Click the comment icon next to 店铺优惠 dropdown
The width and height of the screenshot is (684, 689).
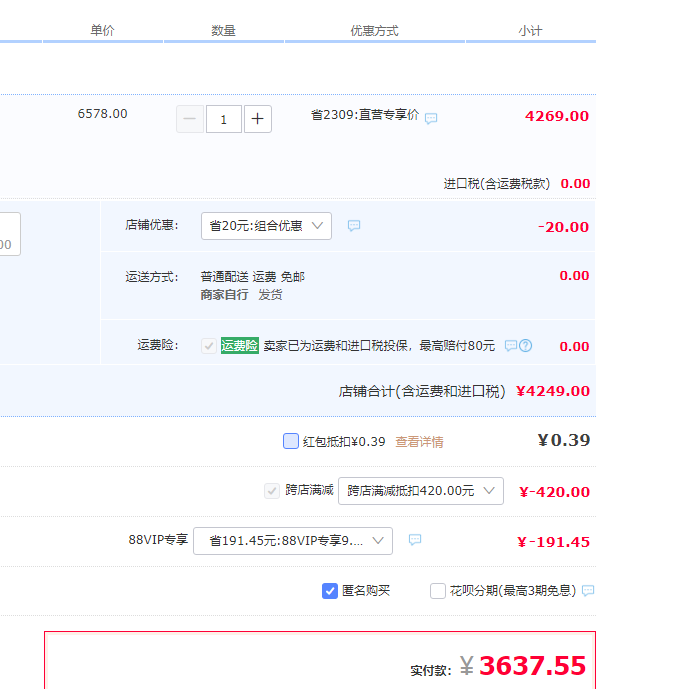pos(354,226)
